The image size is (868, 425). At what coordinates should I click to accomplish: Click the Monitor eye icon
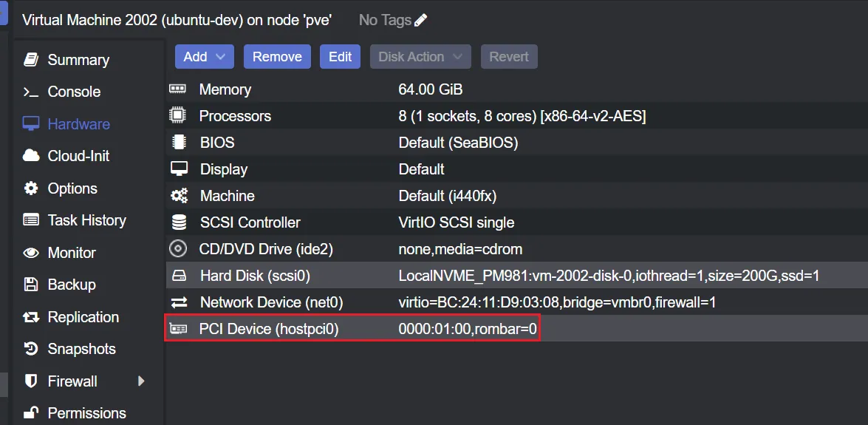coord(31,253)
